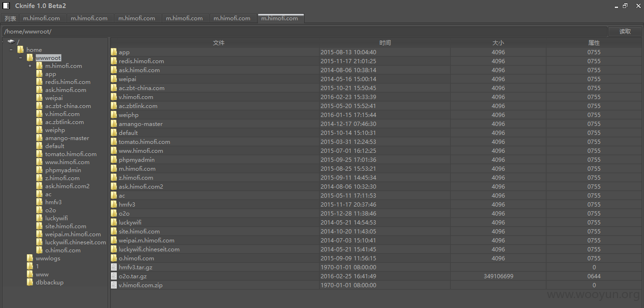Image resolution: width=644 pixels, height=308 pixels.
Task: Click the 读取 button
Action: coord(625,32)
